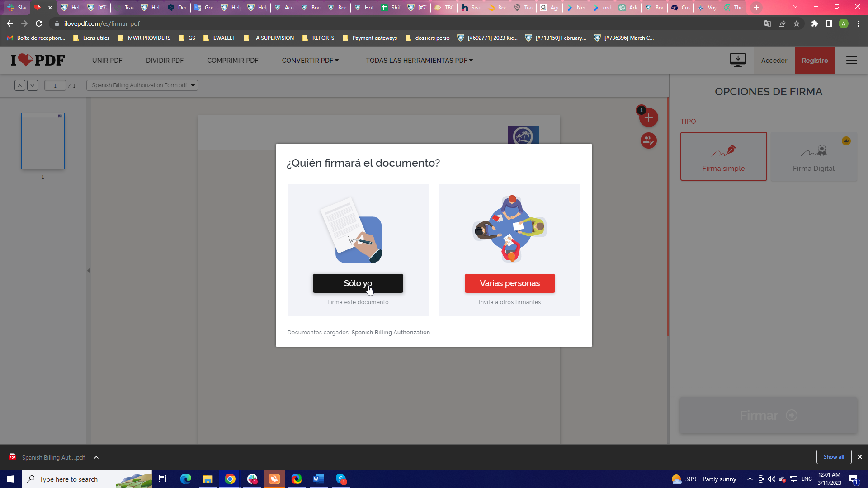Click the page number input field
The height and width of the screenshot is (488, 868).
tap(55, 85)
